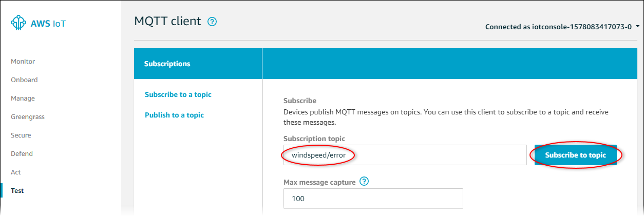The image size is (644, 216).
Task: Open the Monitor section
Action: click(x=23, y=62)
